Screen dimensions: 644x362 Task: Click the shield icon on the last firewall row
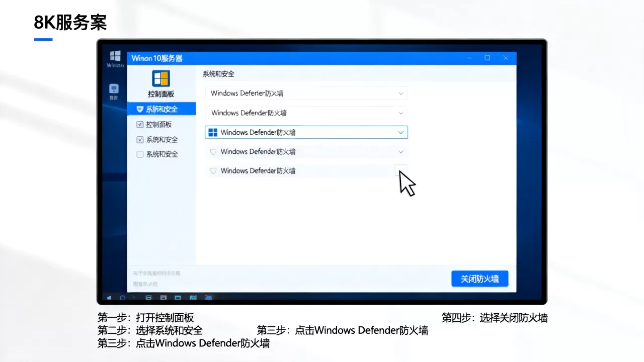[213, 171]
